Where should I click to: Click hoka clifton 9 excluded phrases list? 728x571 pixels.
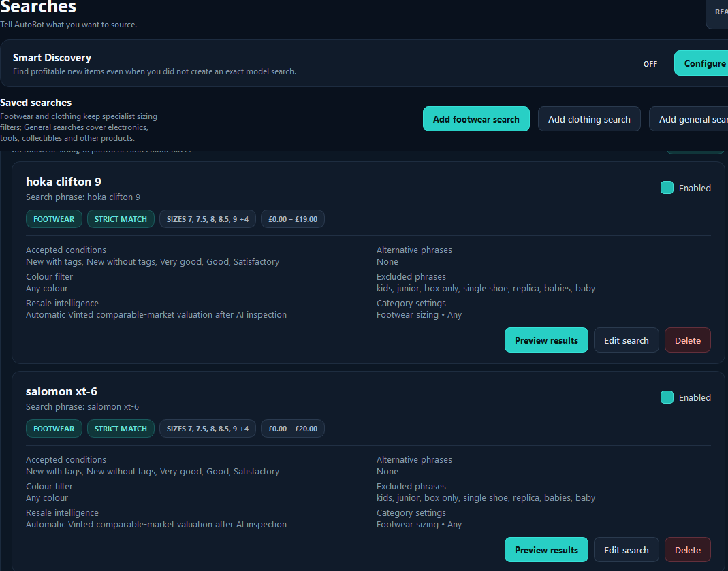pyautogui.click(x=486, y=288)
